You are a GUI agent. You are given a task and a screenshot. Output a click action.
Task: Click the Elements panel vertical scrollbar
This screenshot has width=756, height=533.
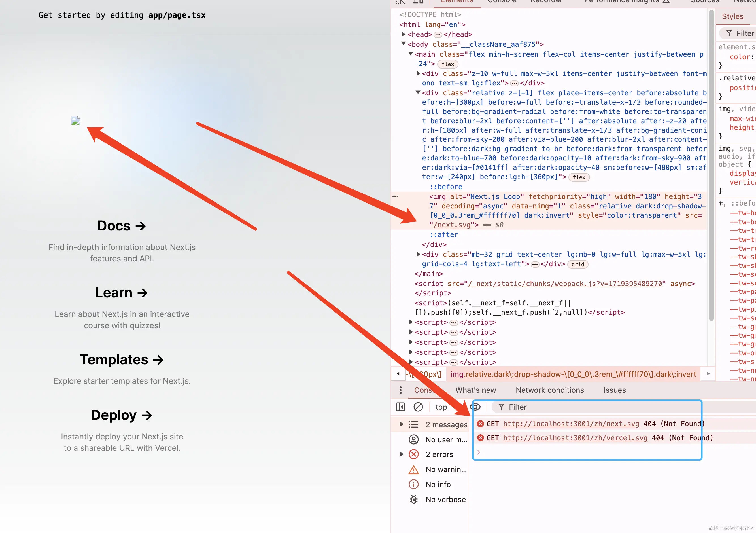pos(711,165)
